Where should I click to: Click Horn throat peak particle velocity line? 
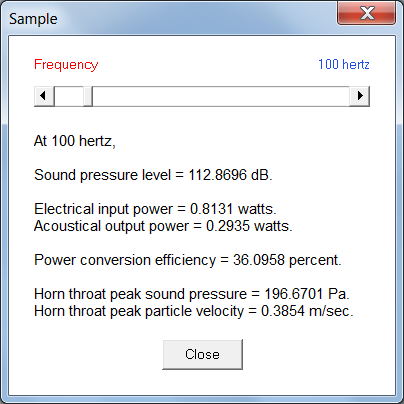[194, 311]
